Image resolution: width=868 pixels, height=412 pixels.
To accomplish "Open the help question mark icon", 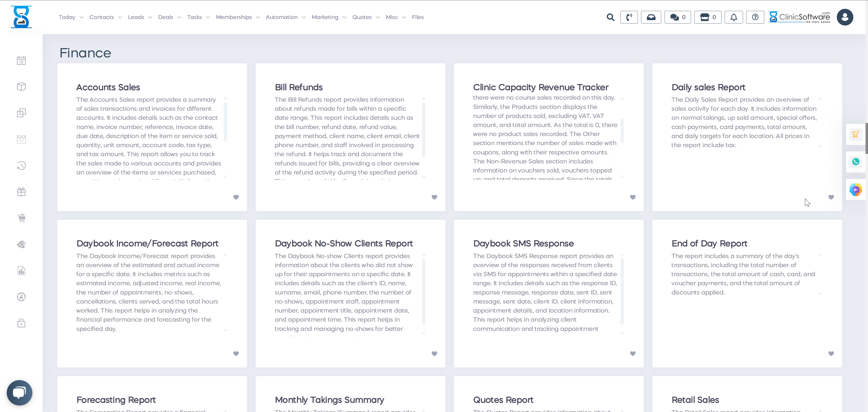I will [755, 17].
